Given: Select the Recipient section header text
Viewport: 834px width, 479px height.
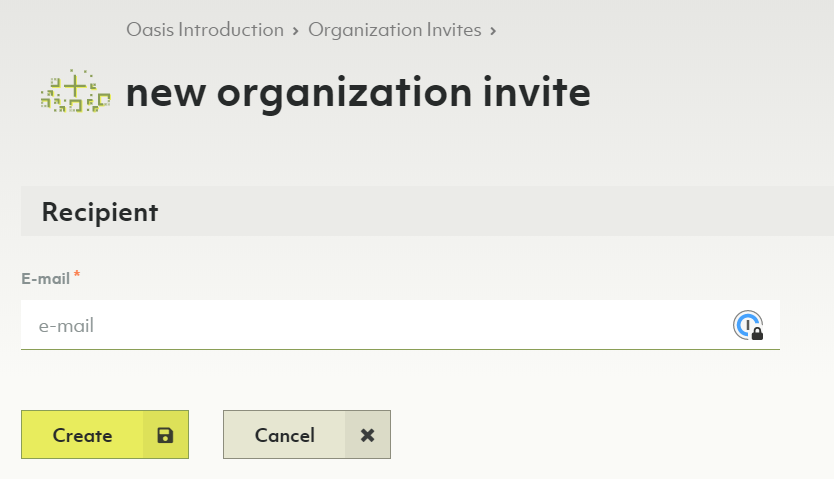Looking at the screenshot, I should [99, 212].
